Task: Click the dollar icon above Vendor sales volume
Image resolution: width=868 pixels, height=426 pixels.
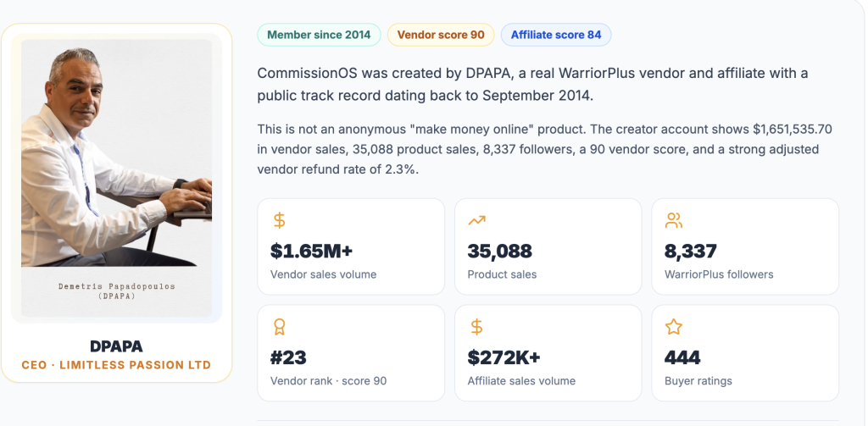Action: 280,221
